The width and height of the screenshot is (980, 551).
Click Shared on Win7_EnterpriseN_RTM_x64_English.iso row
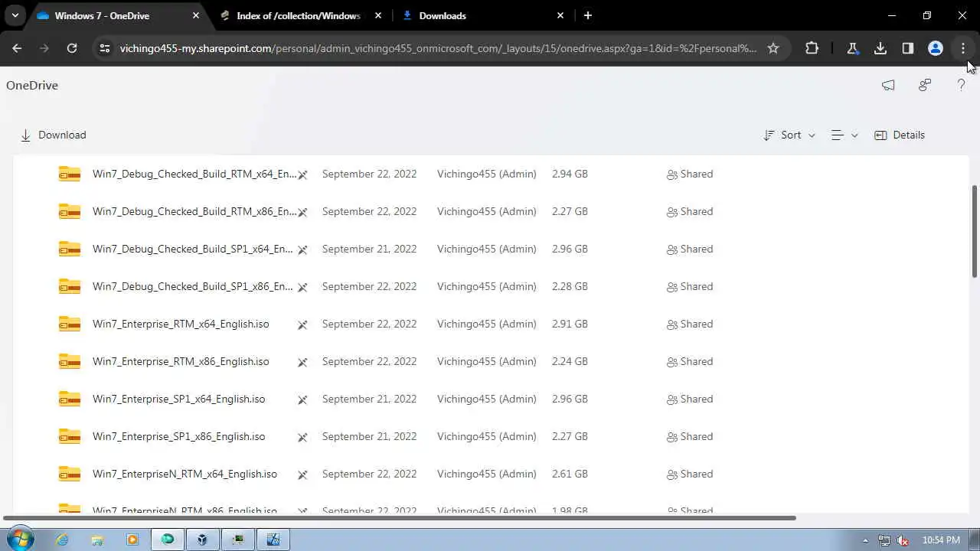690,474
